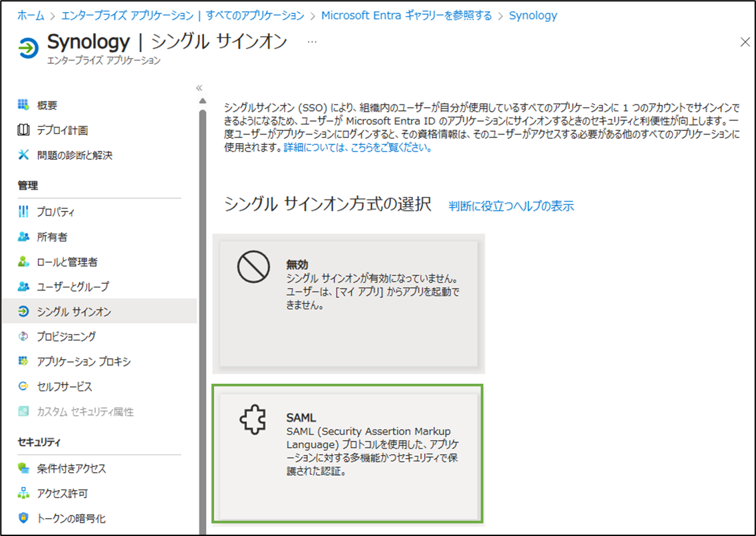
Task: Click the ロールと管理者 person icon
Action: [23, 262]
